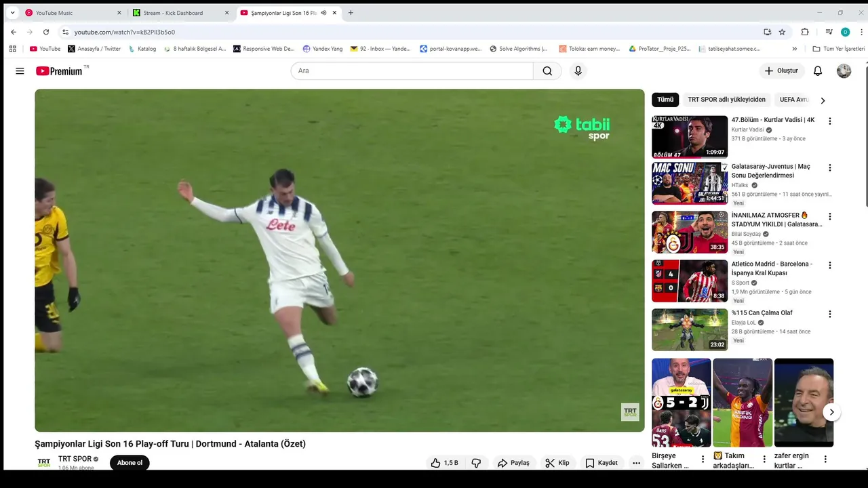
Task: Bookmark this page star icon
Action: click(x=782, y=32)
